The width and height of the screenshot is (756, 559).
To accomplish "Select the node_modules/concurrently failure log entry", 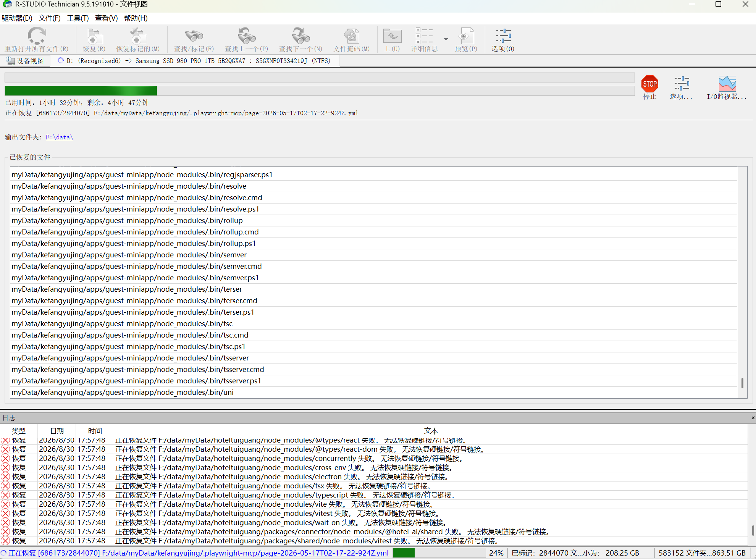I will pyautogui.click(x=374, y=458).
